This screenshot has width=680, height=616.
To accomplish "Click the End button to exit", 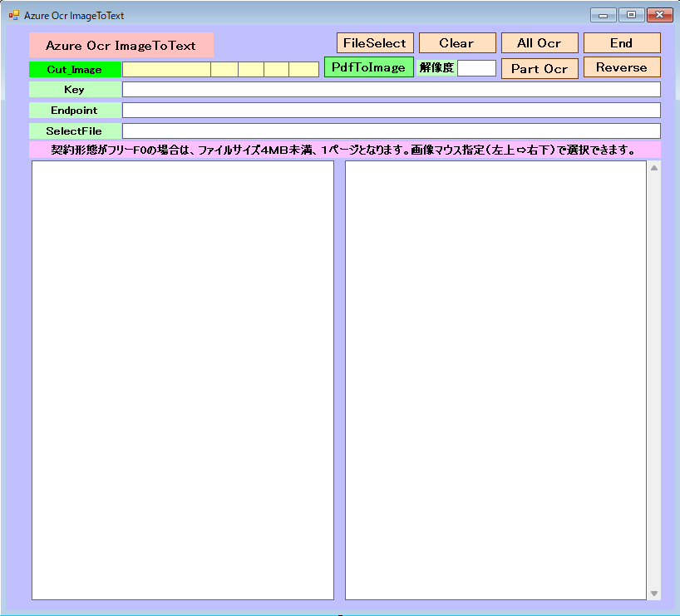I will (x=622, y=43).
